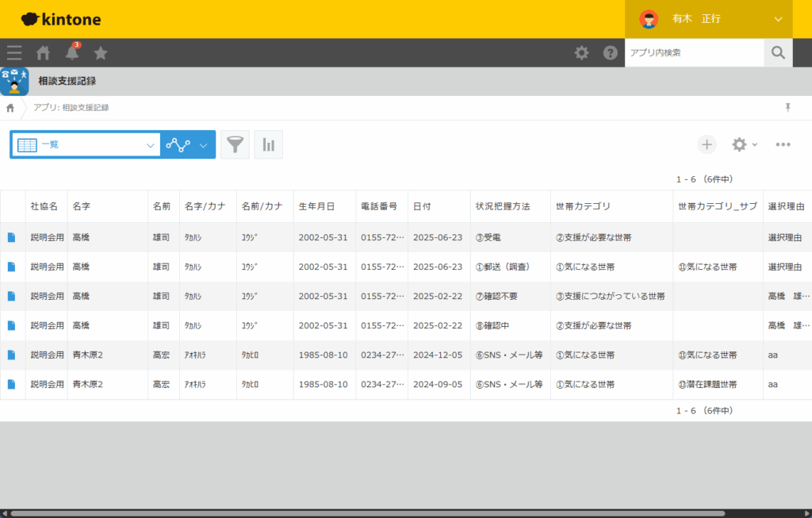Open the filter funnel icon
This screenshot has width=812, height=518.
tap(235, 144)
